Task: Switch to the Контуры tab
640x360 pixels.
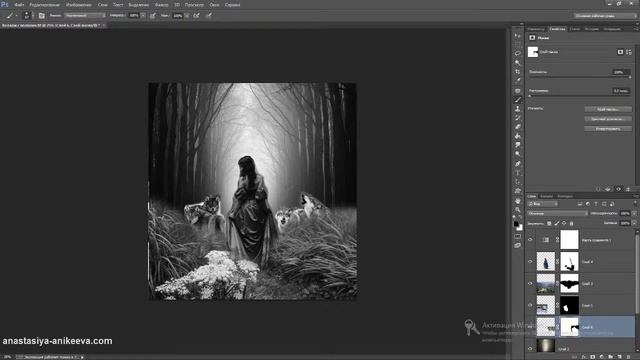Action: pyautogui.click(x=565, y=196)
